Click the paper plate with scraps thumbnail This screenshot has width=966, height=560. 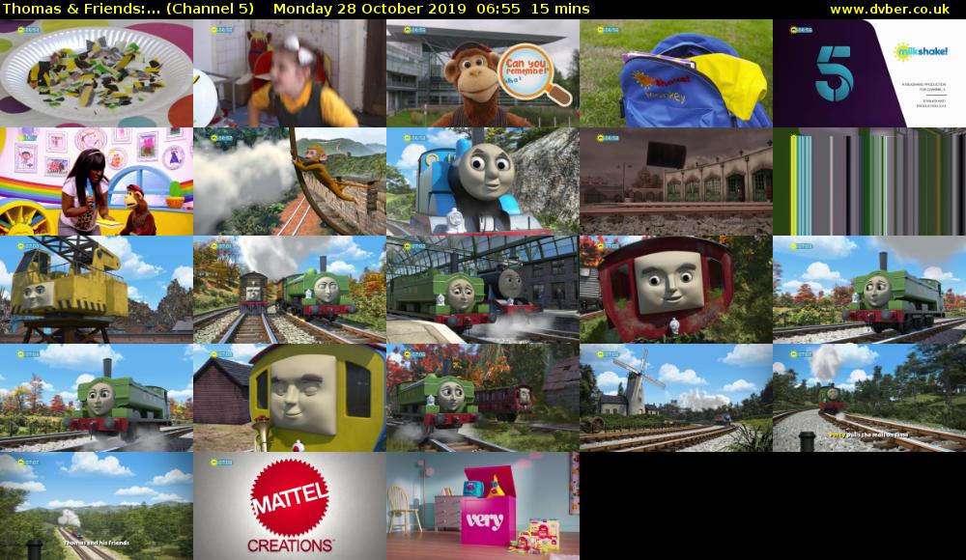(96, 73)
